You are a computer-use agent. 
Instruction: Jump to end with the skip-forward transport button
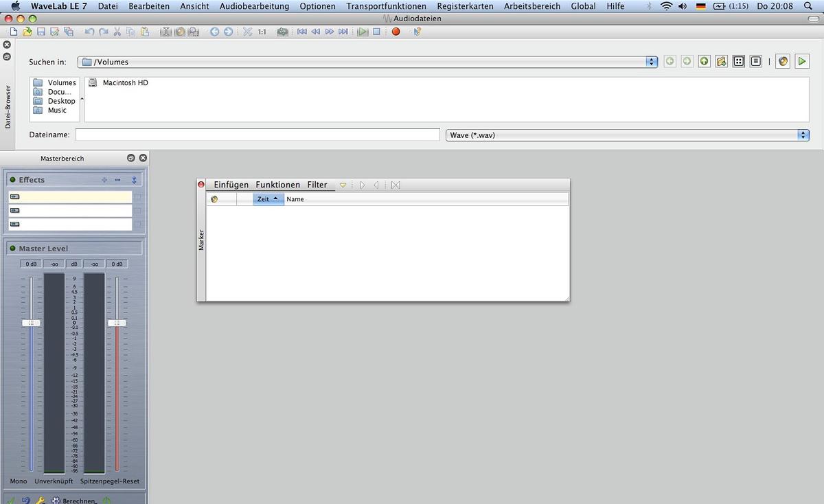click(x=343, y=32)
